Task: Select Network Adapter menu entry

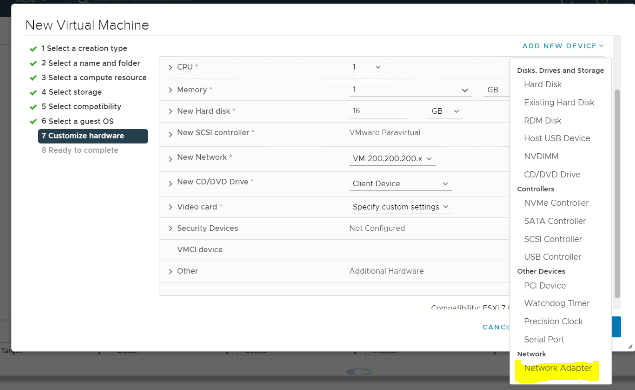Action: pyautogui.click(x=558, y=368)
